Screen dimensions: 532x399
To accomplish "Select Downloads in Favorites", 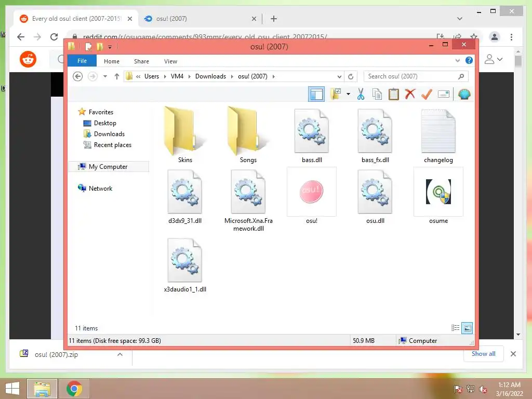I will click(104, 134).
